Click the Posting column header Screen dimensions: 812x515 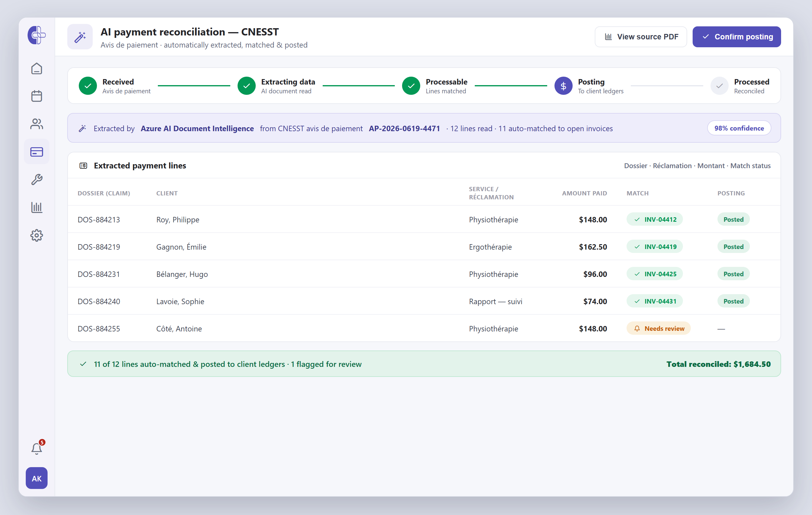tap(731, 193)
